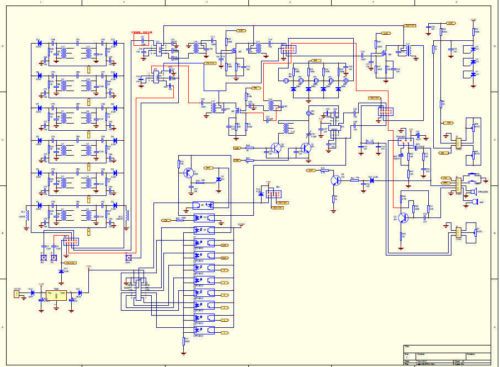
Task: Click the title block at the bottom right
Action: [x=447, y=355]
